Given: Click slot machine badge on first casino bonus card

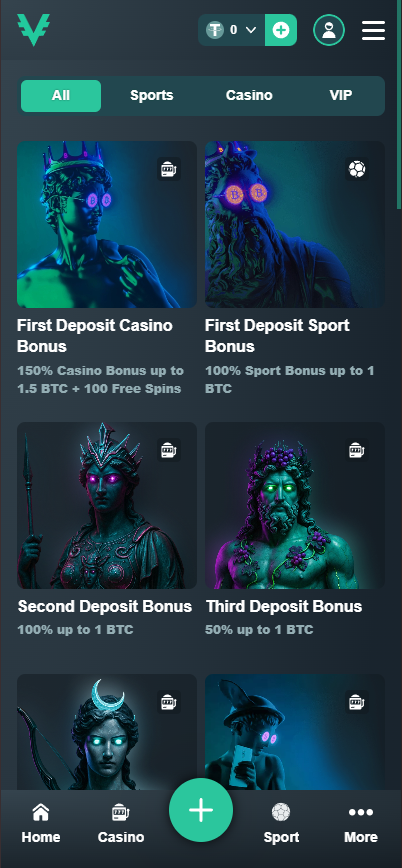Looking at the screenshot, I should click(x=169, y=169).
